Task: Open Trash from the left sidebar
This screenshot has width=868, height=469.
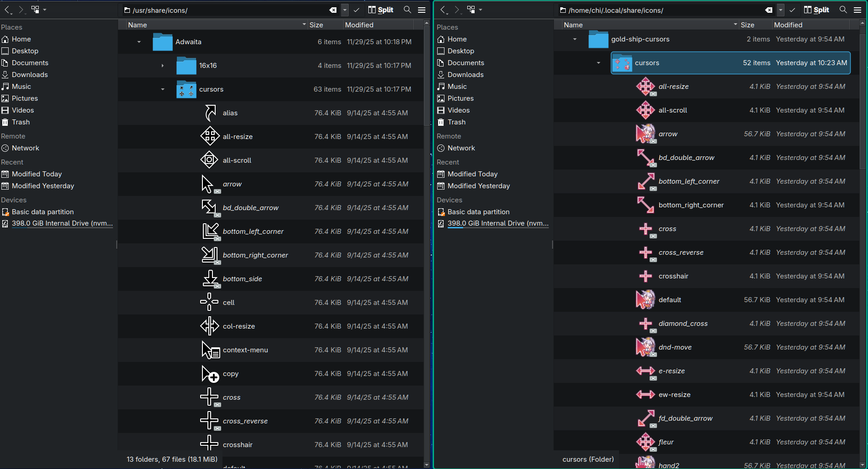Action: (21, 122)
